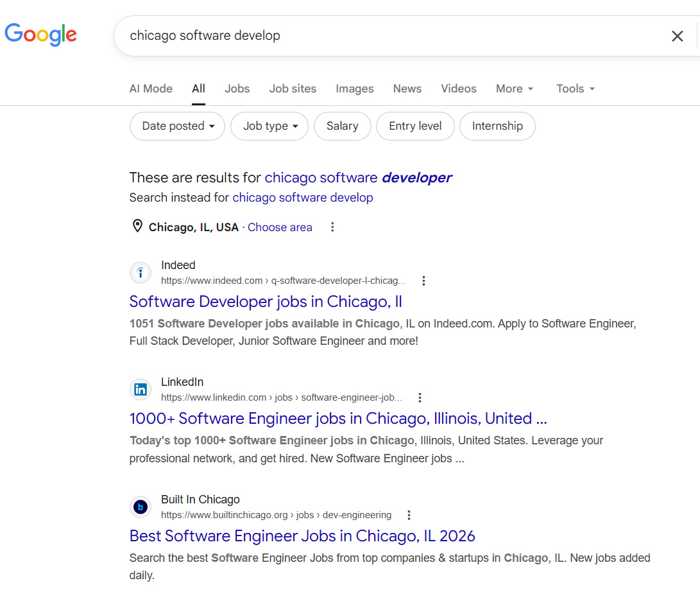This screenshot has width=700, height=592.
Task: Enable the Entry level filter chip
Action: 415,126
